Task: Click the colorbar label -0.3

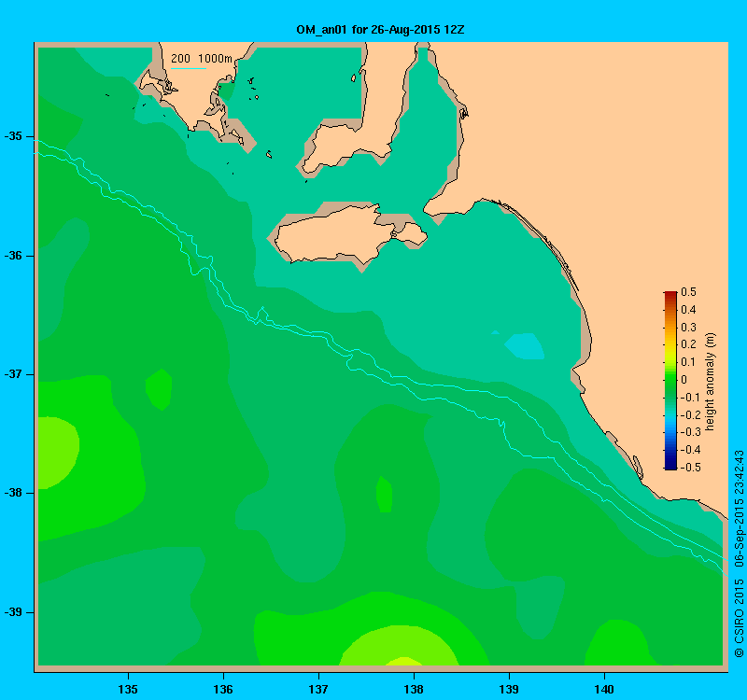Action: pos(690,432)
